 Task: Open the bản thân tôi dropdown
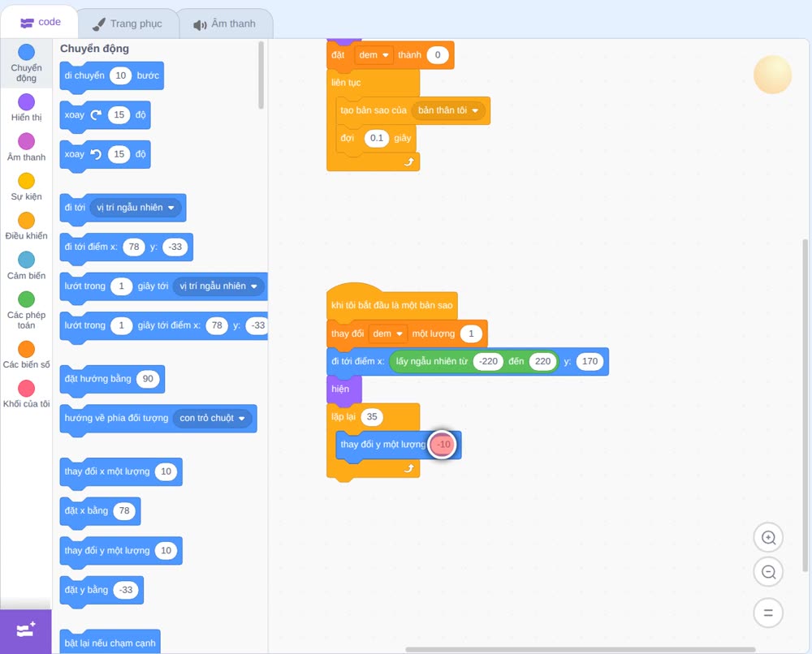point(448,110)
